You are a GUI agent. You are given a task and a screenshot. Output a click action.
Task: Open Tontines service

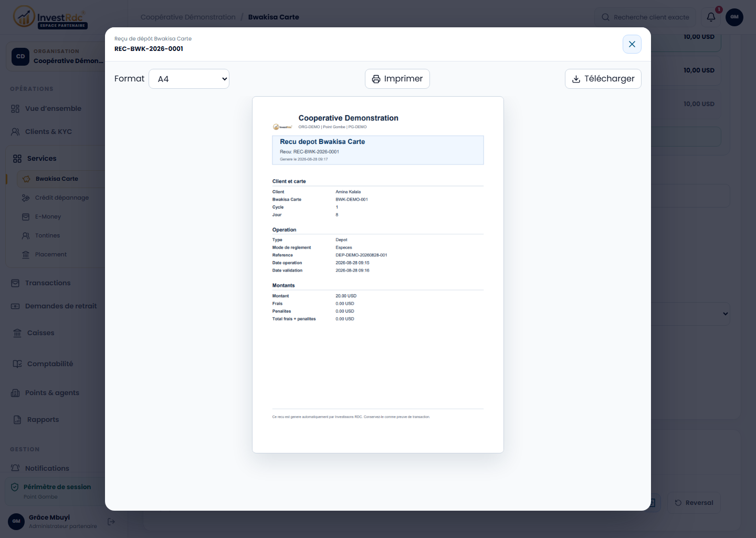tap(47, 236)
